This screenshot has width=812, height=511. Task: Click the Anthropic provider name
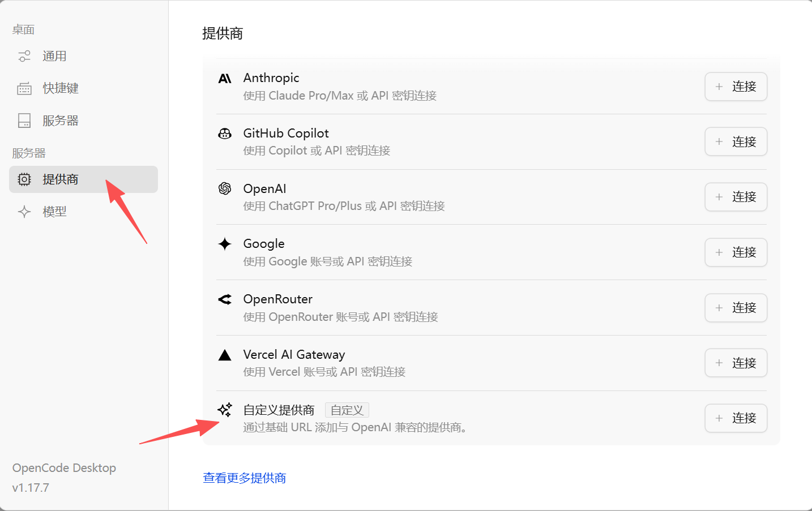pos(271,78)
